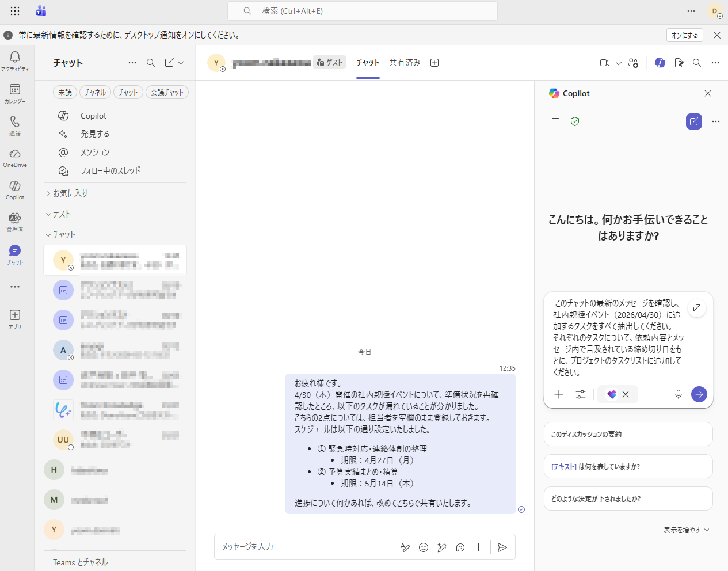Toggle the チャネル filter chip

[95, 92]
